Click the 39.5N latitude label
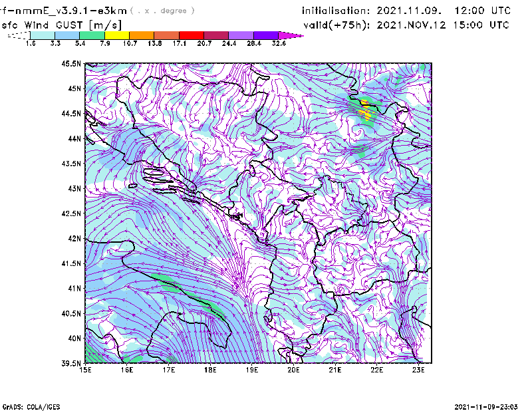This screenshot has height=411, width=532. [71, 364]
